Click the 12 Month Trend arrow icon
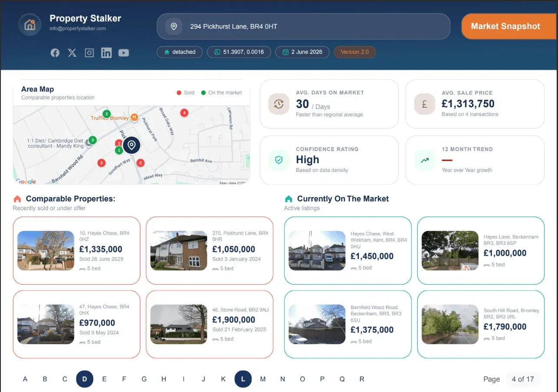 coord(425,160)
